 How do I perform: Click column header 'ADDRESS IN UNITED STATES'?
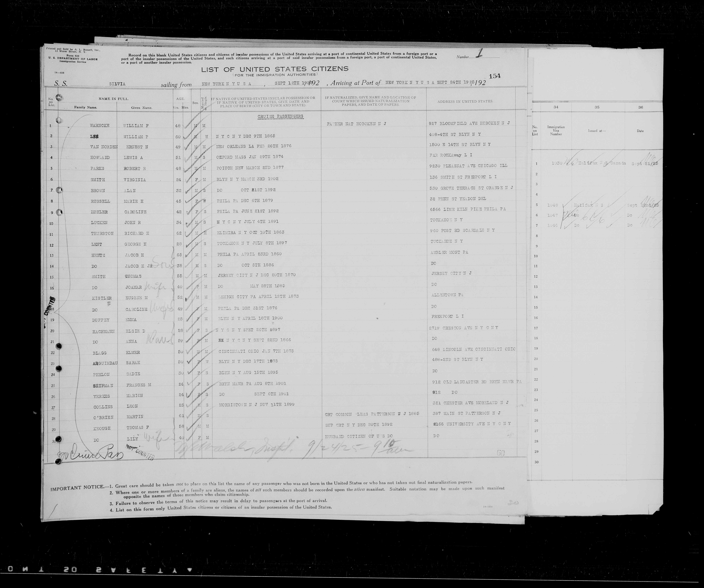465,102
